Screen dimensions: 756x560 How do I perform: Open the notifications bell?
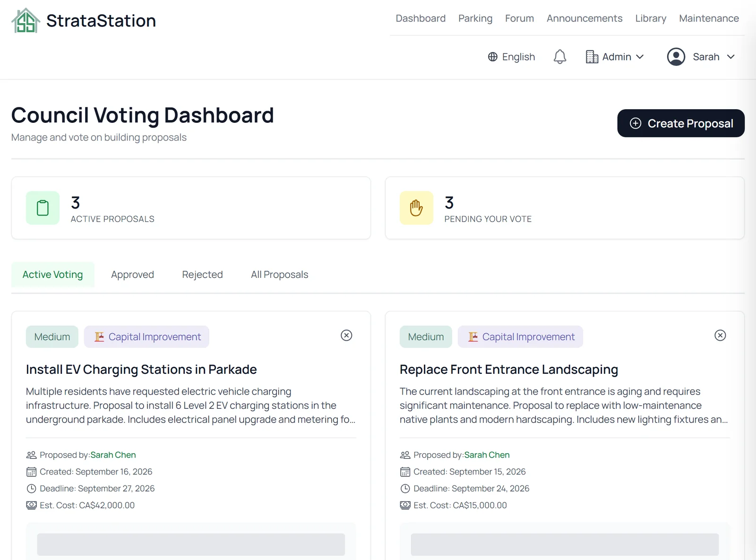(559, 57)
